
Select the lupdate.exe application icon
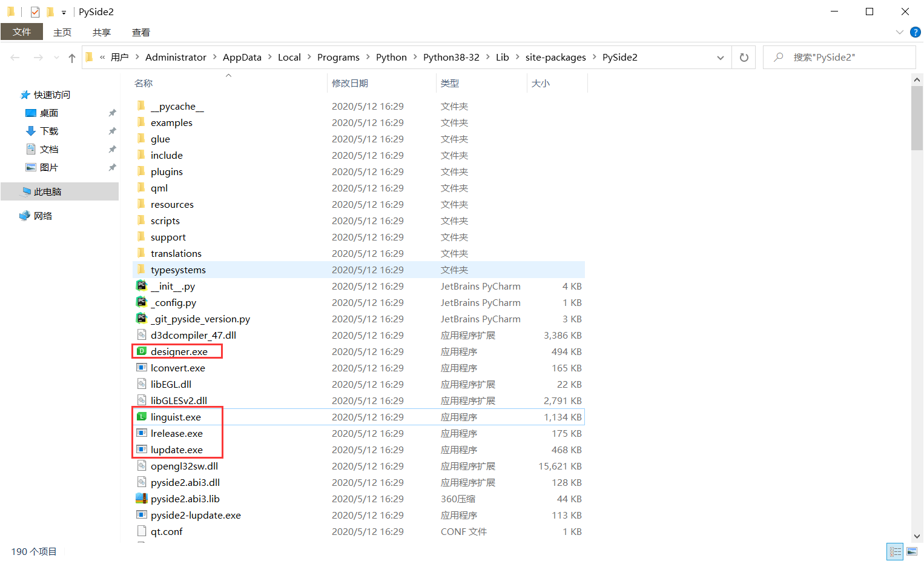tap(142, 450)
